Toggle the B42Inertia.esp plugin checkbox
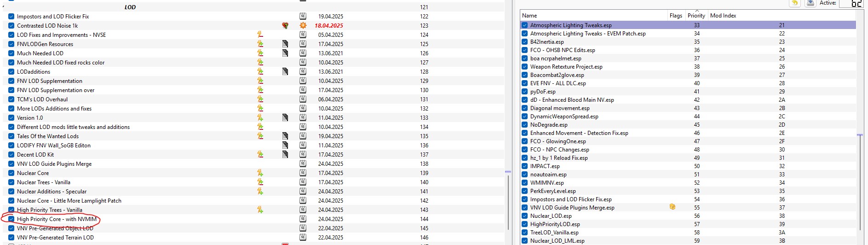This screenshot has width=868, height=245. pyautogui.click(x=524, y=42)
